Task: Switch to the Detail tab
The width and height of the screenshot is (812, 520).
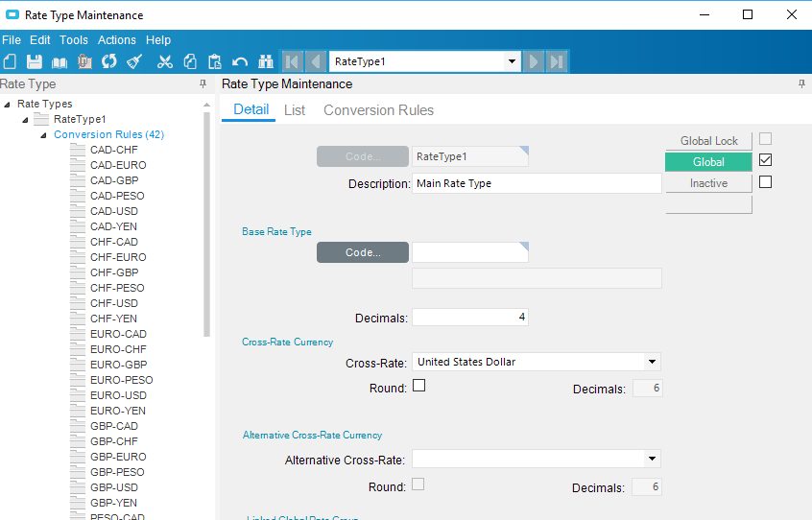Action: click(x=251, y=109)
